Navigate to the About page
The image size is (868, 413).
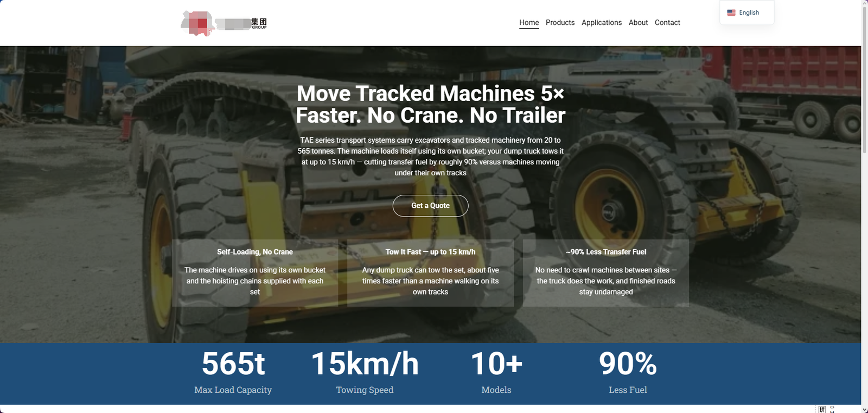pyautogui.click(x=638, y=23)
